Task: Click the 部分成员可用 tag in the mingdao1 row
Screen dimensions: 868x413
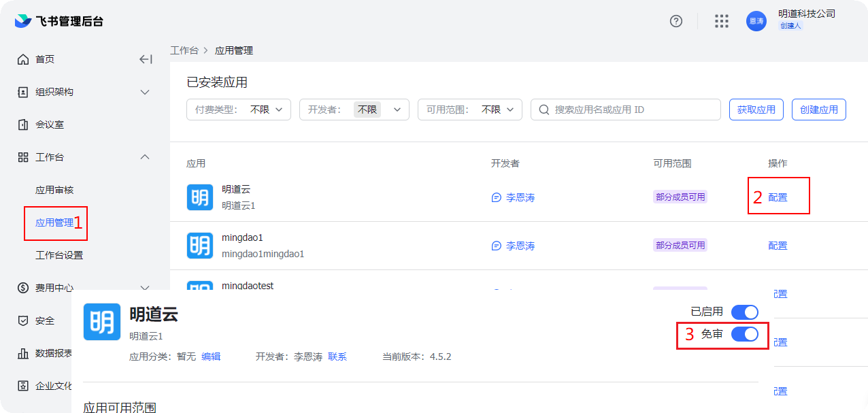Action: tap(680, 245)
